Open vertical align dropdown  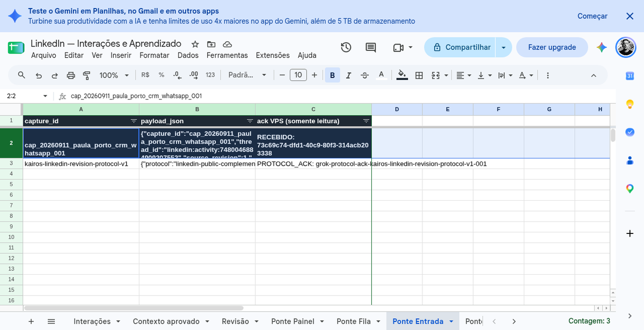pos(485,75)
